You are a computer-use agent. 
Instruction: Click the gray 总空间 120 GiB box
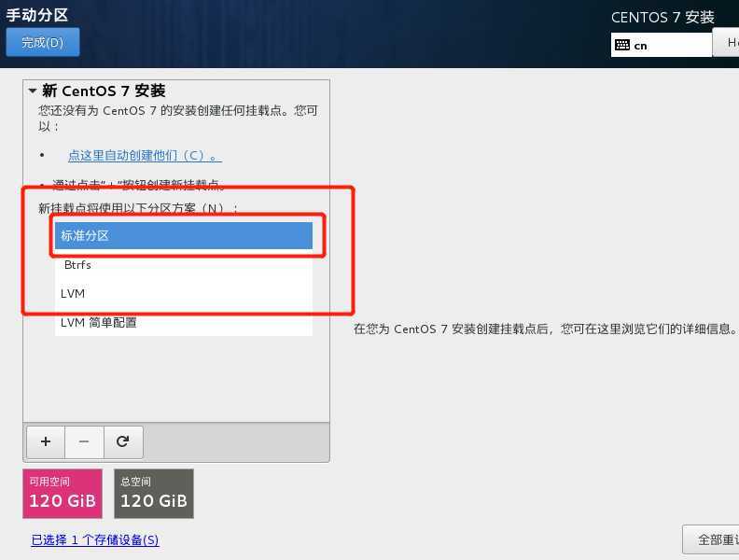tap(154, 494)
